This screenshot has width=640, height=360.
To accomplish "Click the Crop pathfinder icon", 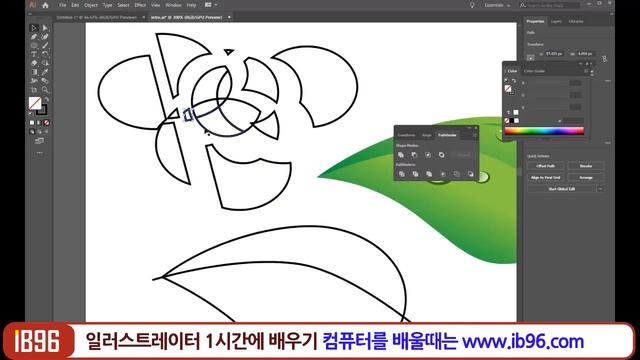I will coord(443,174).
